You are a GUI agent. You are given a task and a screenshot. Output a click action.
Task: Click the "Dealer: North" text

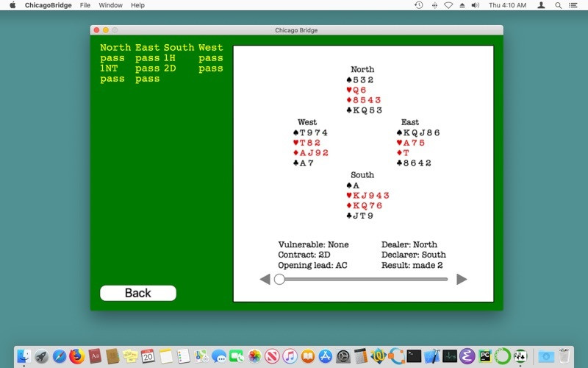pyautogui.click(x=409, y=244)
